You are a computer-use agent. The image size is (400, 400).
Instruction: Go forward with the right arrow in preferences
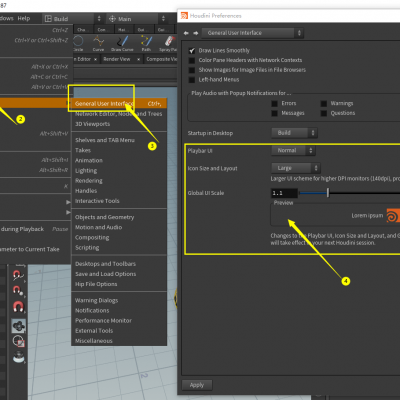click(x=196, y=33)
